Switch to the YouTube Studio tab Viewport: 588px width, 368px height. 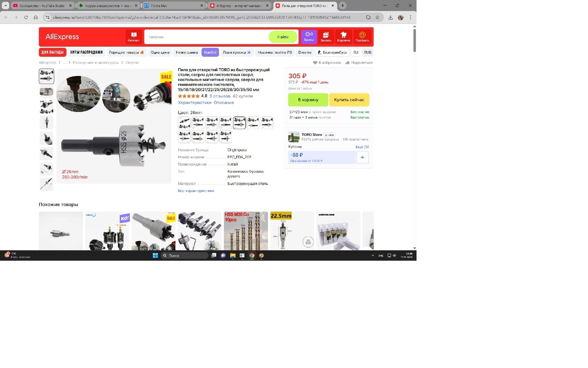click(42, 5)
